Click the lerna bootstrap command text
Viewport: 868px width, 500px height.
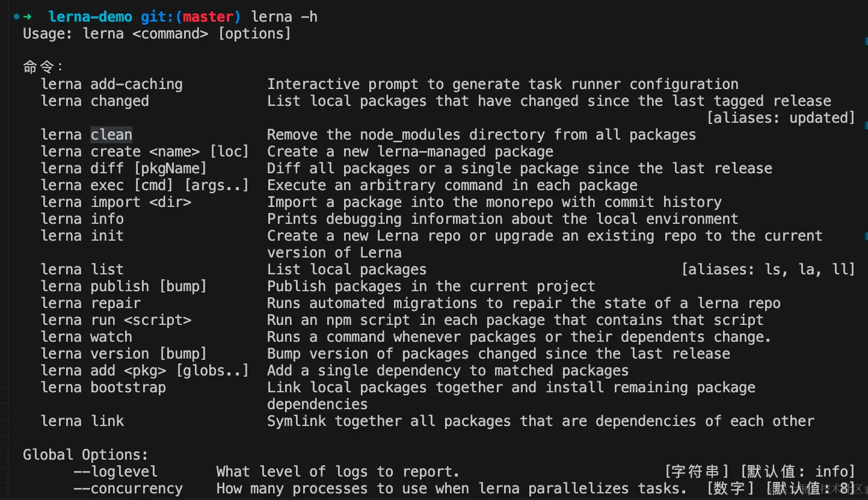103,387
